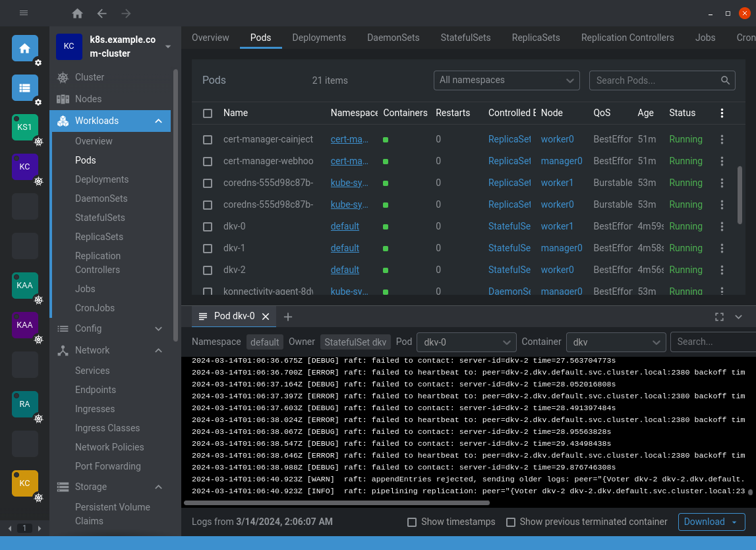The image size is (756, 550).
Task: Navigate back with the left arrow
Action: tap(102, 13)
